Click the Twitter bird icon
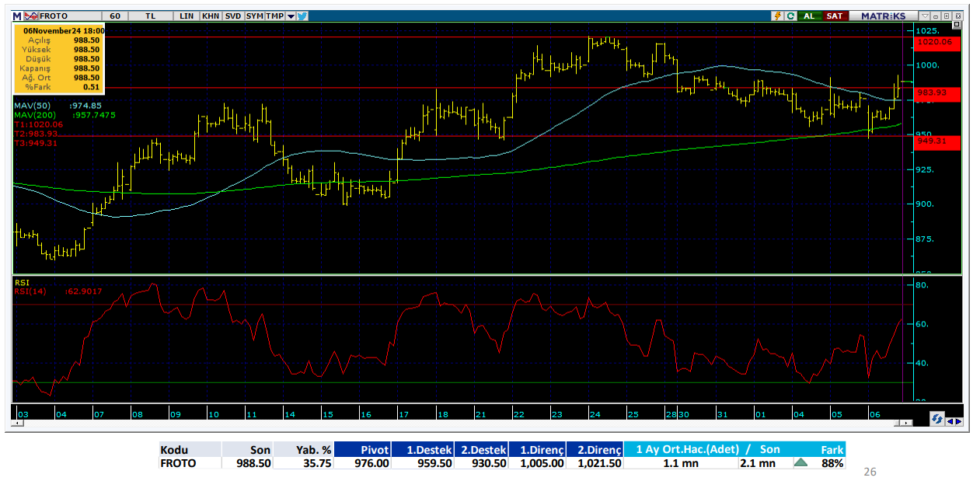 (302, 16)
